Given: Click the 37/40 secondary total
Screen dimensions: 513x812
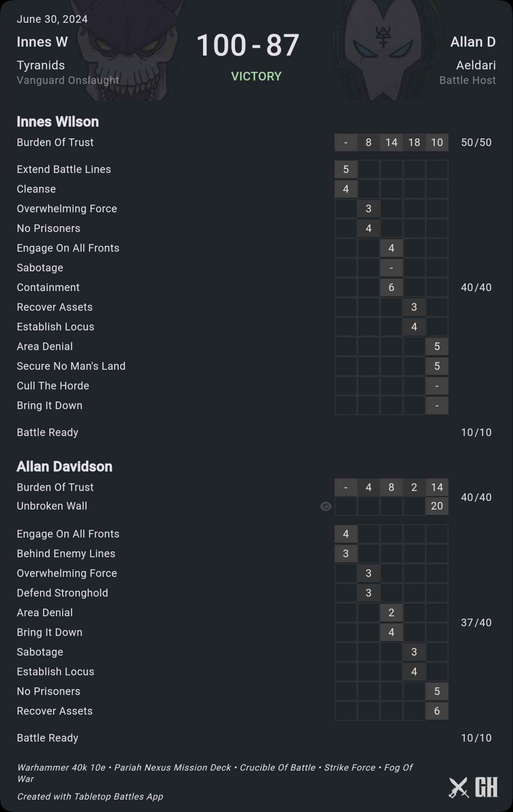Looking at the screenshot, I should click(476, 622).
